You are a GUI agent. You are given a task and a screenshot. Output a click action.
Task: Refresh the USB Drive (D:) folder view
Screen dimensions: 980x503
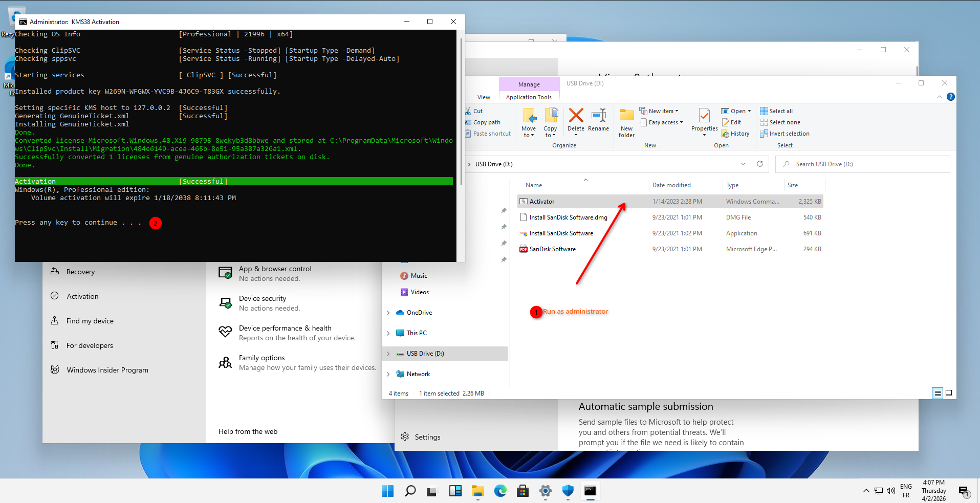point(760,164)
